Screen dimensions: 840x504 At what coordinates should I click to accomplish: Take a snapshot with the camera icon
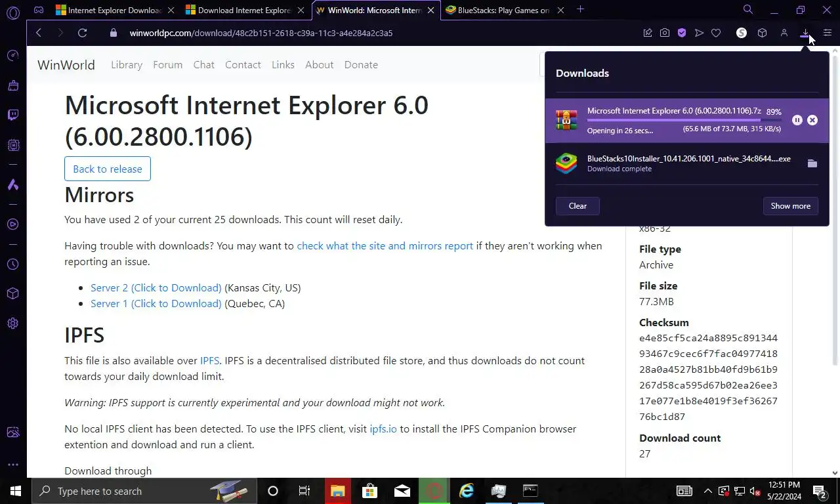pos(665,33)
